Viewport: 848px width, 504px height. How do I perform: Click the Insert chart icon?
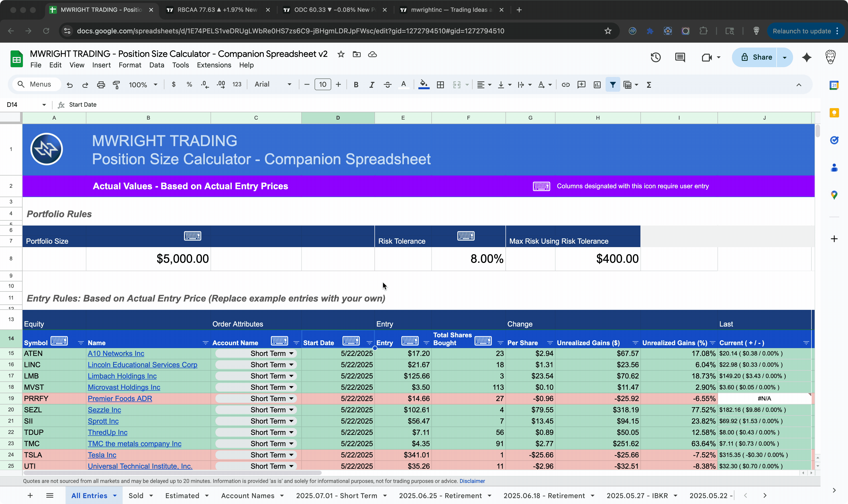tap(597, 85)
